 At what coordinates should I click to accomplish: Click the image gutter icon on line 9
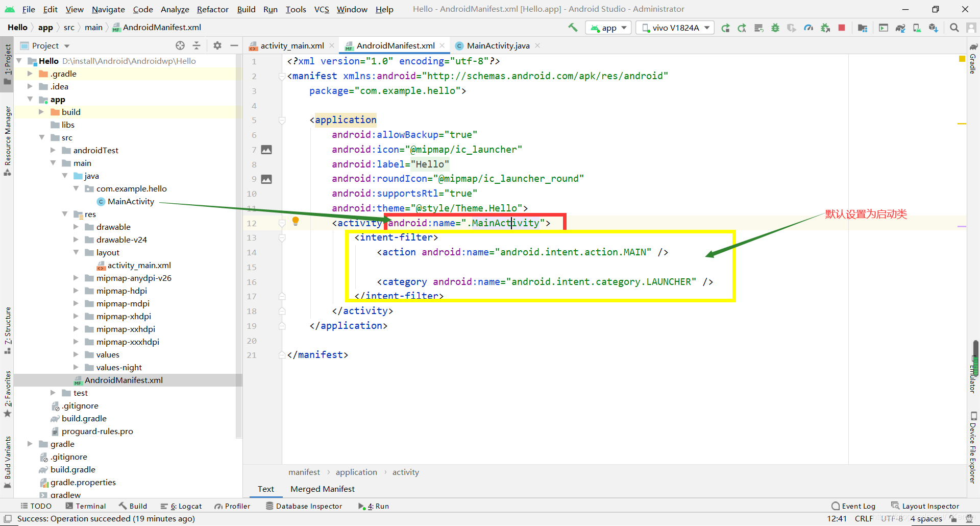pyautogui.click(x=266, y=179)
